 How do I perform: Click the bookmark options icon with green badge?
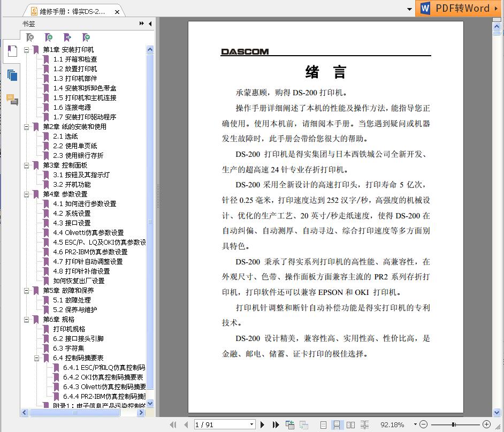point(86,37)
